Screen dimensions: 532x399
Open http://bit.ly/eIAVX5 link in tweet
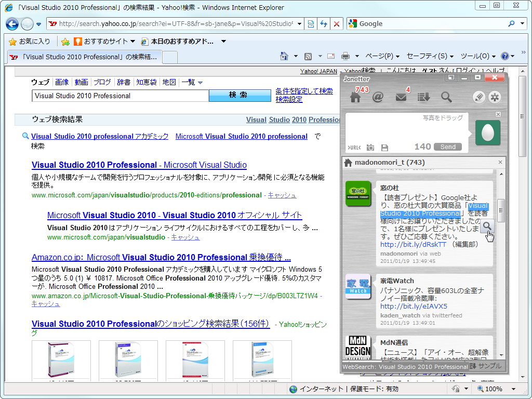click(x=414, y=306)
